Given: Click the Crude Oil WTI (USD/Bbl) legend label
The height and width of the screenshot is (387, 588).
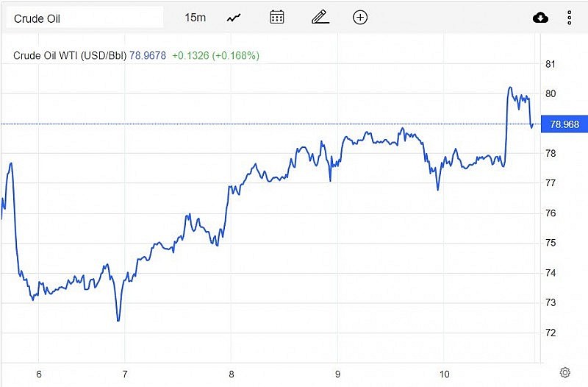Looking at the screenshot, I should tap(70, 55).
